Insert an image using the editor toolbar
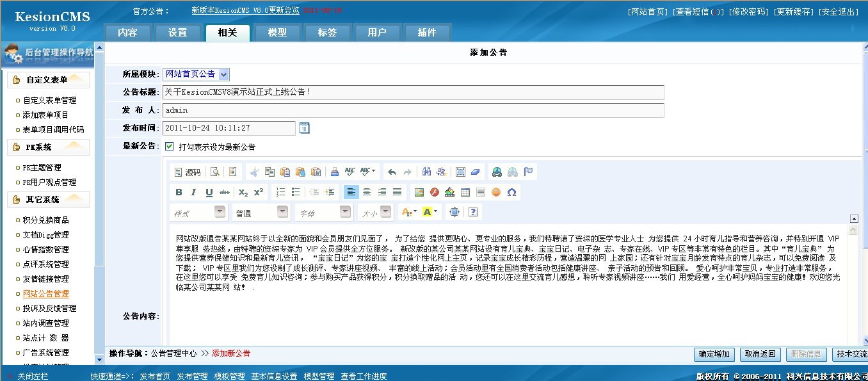 click(419, 192)
